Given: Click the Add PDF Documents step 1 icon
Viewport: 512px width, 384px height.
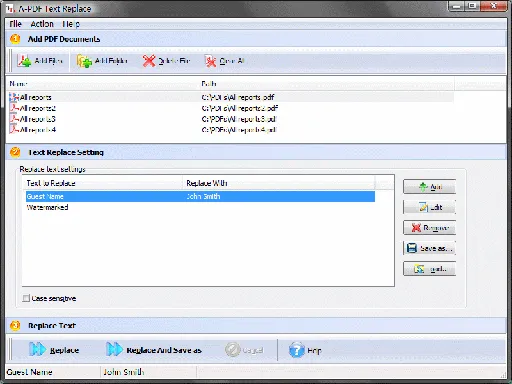Looking at the screenshot, I should tap(15, 39).
